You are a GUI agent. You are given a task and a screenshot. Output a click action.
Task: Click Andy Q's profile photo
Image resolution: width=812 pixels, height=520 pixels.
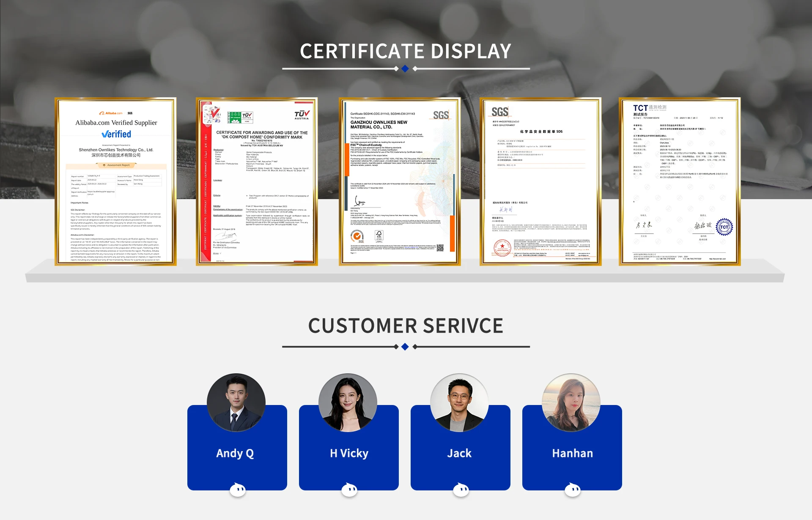[x=236, y=402]
